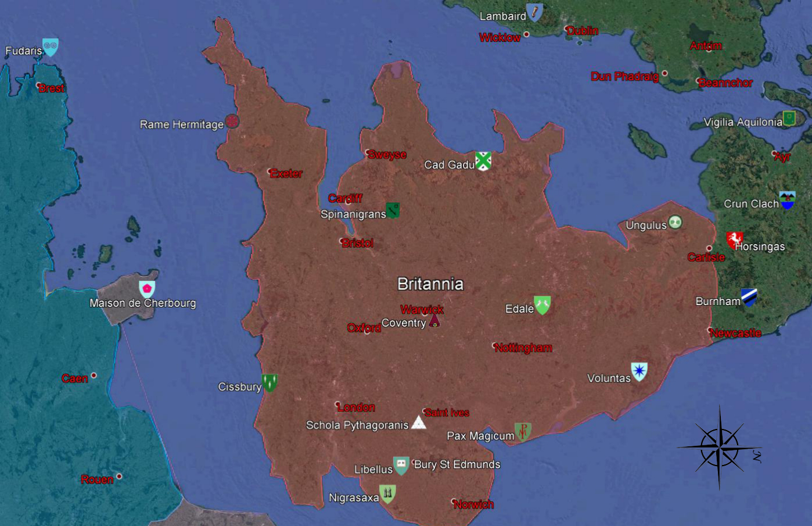Click the Libellus text label
Image resolution: width=812 pixels, height=526 pixels.
[x=373, y=470]
